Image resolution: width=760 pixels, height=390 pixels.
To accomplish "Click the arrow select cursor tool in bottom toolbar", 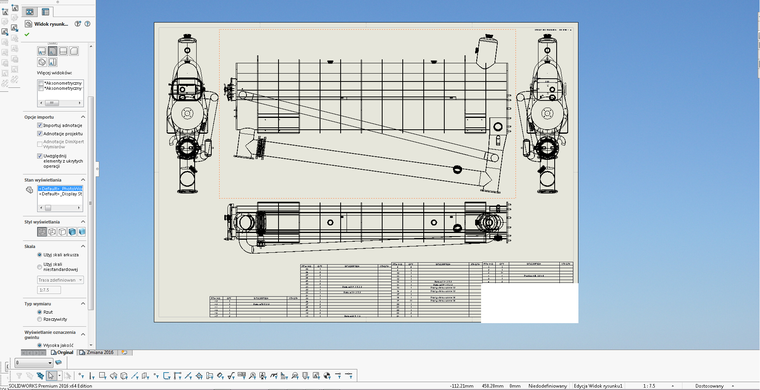I will (50, 375).
